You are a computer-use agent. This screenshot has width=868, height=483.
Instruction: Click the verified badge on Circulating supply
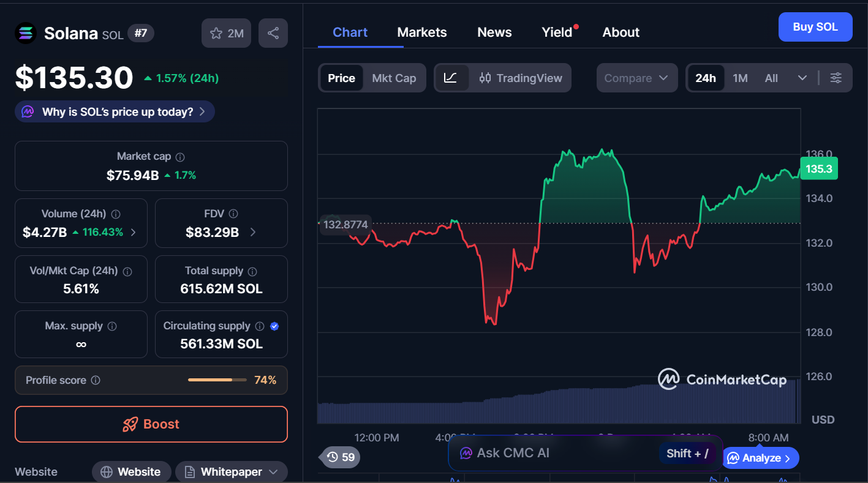[274, 326]
